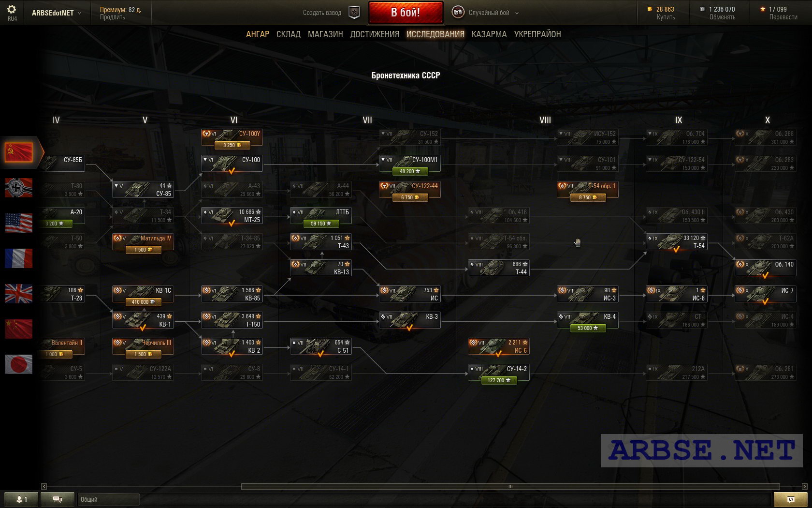
Task: Open the Создать взвод platoon menu
Action: 332,13
